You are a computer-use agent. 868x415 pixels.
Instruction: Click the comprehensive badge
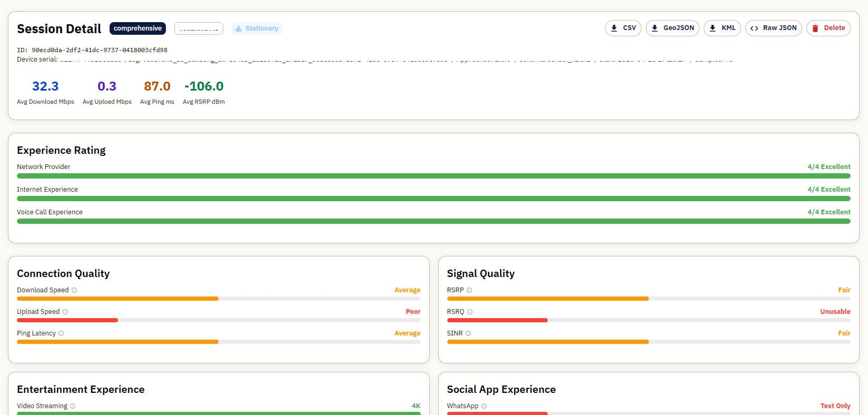pos(137,28)
